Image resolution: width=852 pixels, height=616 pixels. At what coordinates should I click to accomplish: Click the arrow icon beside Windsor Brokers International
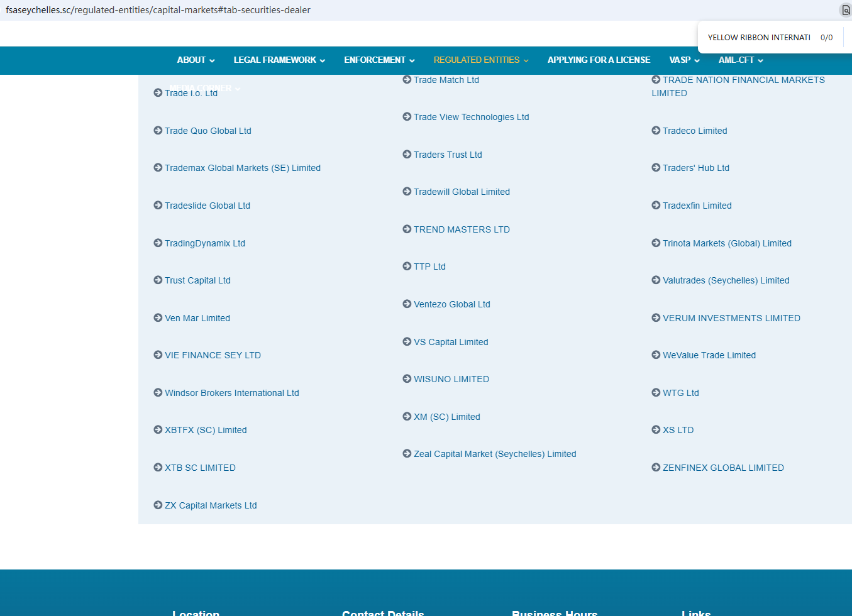(x=158, y=392)
